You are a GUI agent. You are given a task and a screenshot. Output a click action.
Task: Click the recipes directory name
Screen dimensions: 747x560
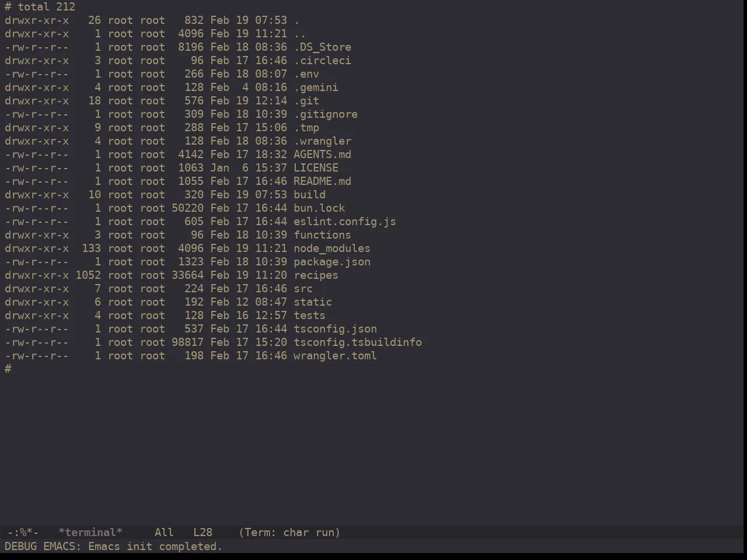(316, 275)
